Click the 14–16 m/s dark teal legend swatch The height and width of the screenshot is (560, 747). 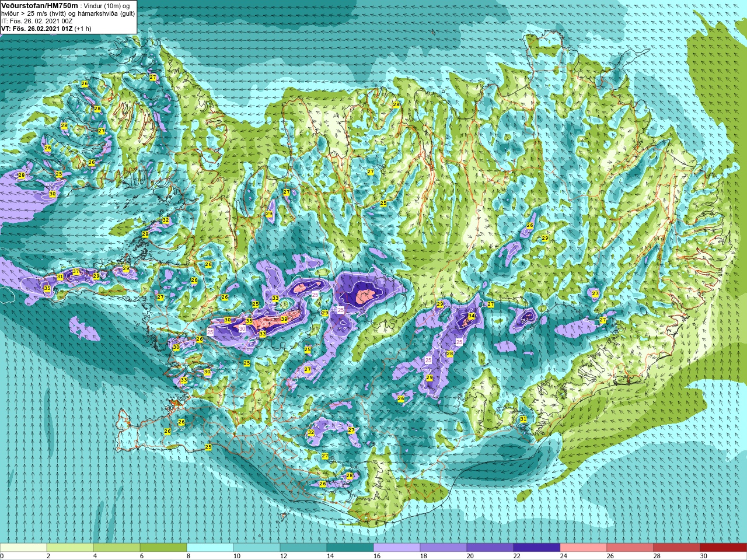point(350,548)
